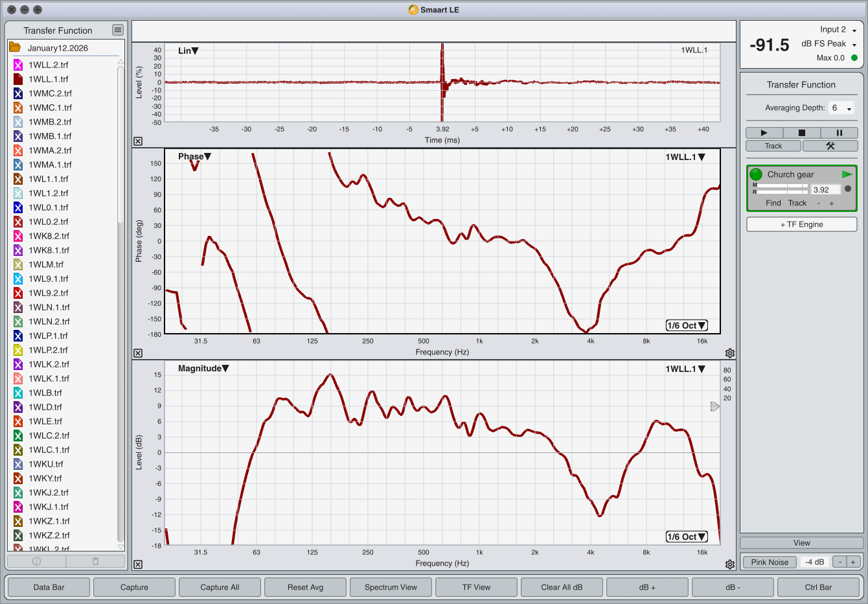This screenshot has height=604, width=868.
Task: Click the trash icon below the file list
Action: click(95, 561)
